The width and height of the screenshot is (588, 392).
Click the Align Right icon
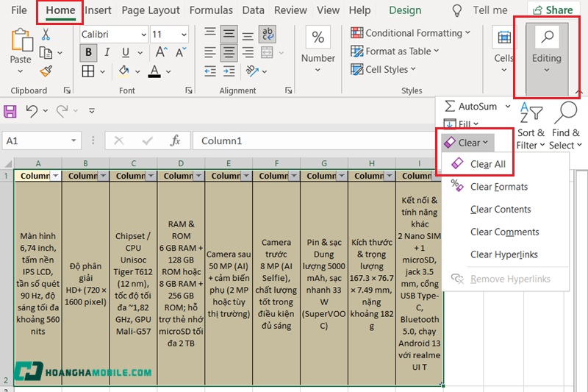[x=248, y=52]
